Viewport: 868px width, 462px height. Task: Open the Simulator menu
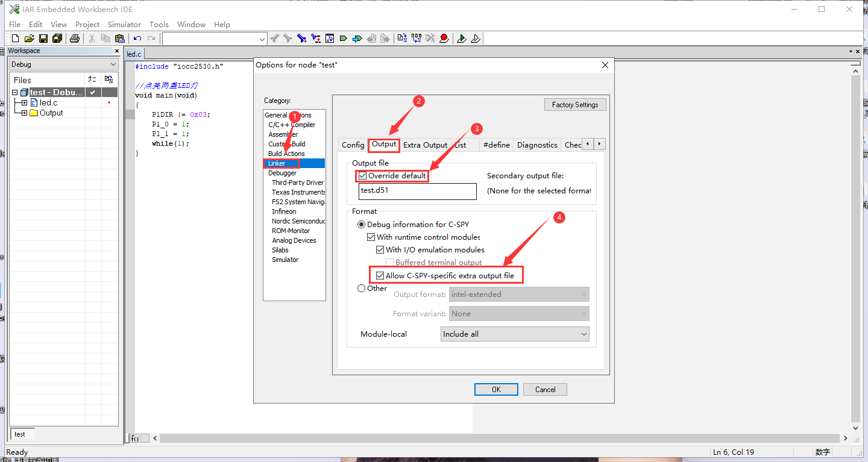pos(124,25)
